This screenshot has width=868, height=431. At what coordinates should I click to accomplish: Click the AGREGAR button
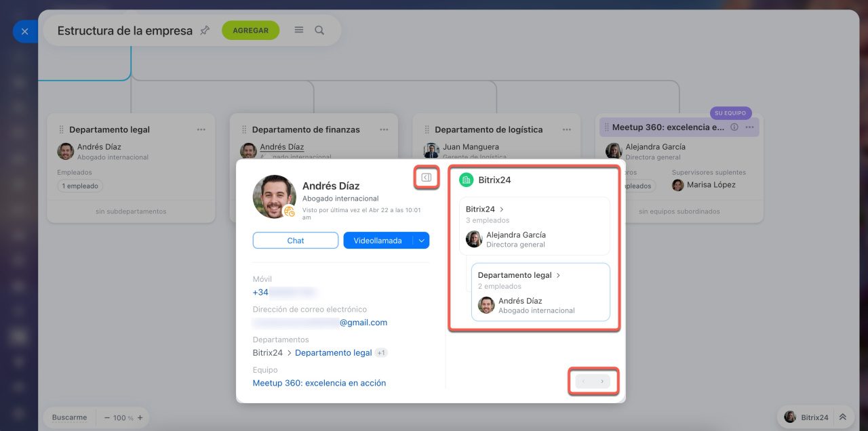pyautogui.click(x=250, y=30)
